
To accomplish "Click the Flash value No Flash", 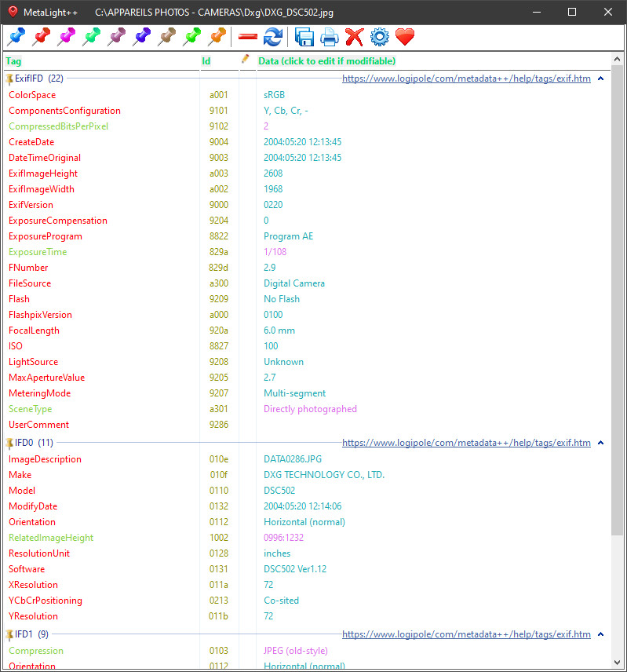I will [x=282, y=299].
